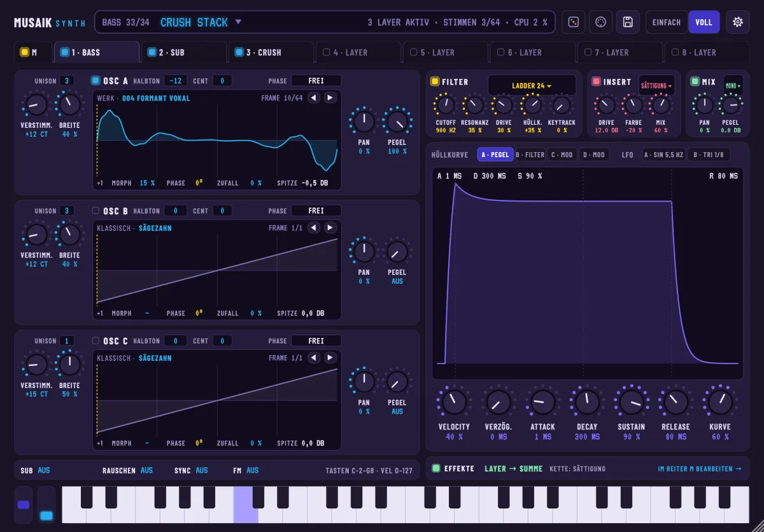Click the envelope Sustain knob
The width and height of the screenshot is (764, 532).
click(632, 402)
